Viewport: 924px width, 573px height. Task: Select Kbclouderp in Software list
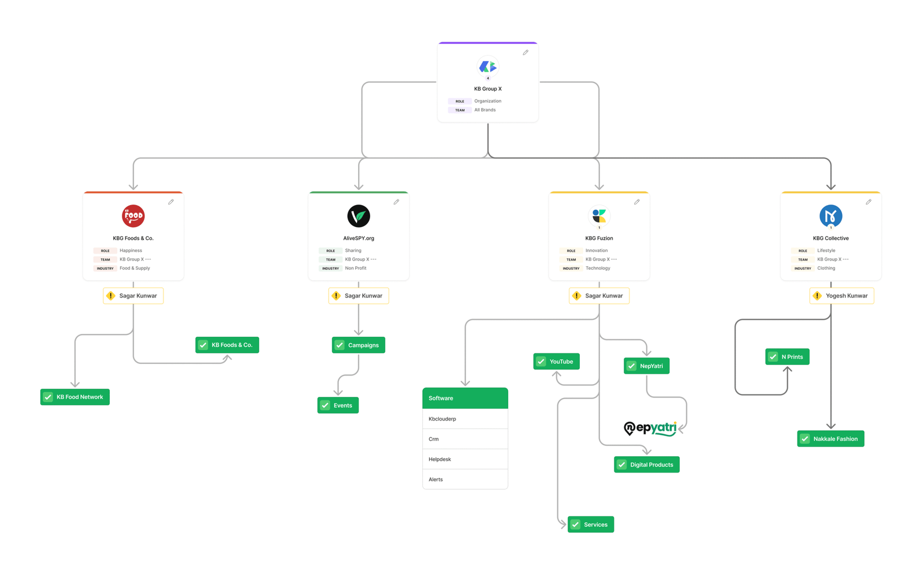(465, 419)
